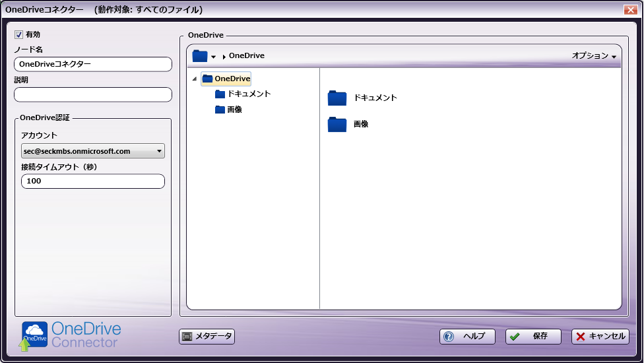
Task: Click the 画像 folder icon in tree
Action: coord(220,110)
